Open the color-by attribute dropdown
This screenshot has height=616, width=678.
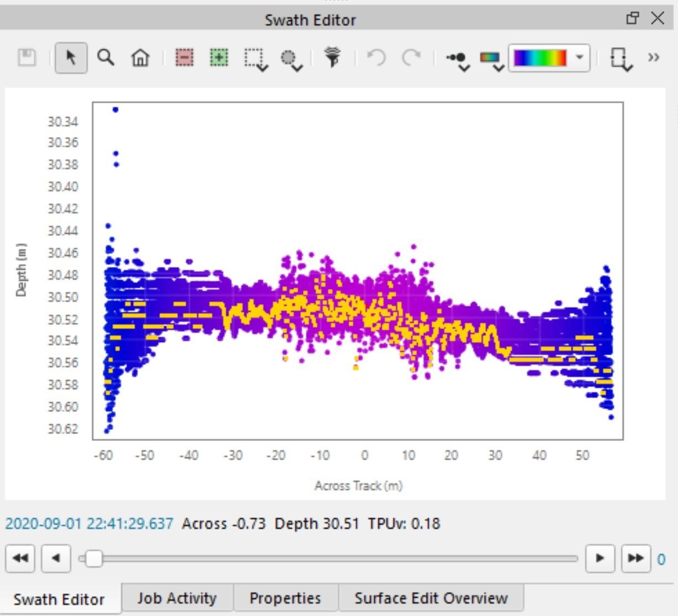click(491, 59)
